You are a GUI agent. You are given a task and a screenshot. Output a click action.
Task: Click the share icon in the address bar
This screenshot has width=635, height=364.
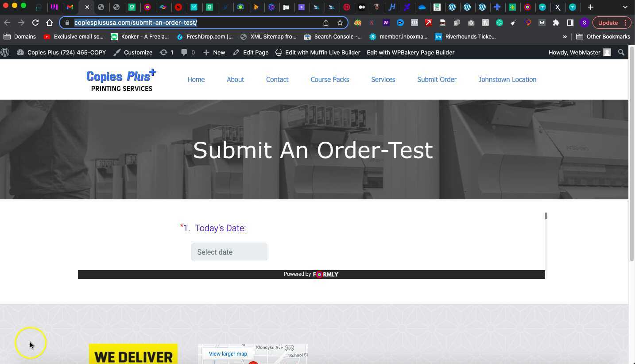coord(326,23)
